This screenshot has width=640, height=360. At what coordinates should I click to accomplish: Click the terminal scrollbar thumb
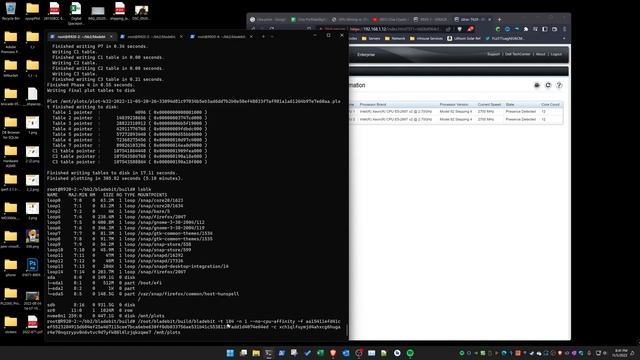[x=347, y=330]
